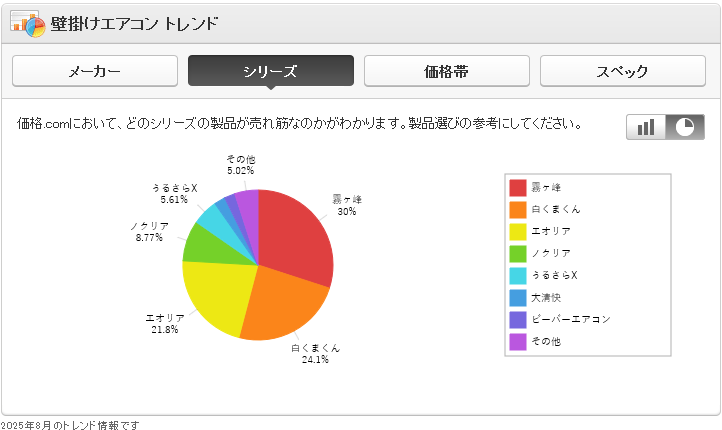Click the ノクリア legend label
Image resolution: width=722 pixels, height=430 pixels.
551,253
